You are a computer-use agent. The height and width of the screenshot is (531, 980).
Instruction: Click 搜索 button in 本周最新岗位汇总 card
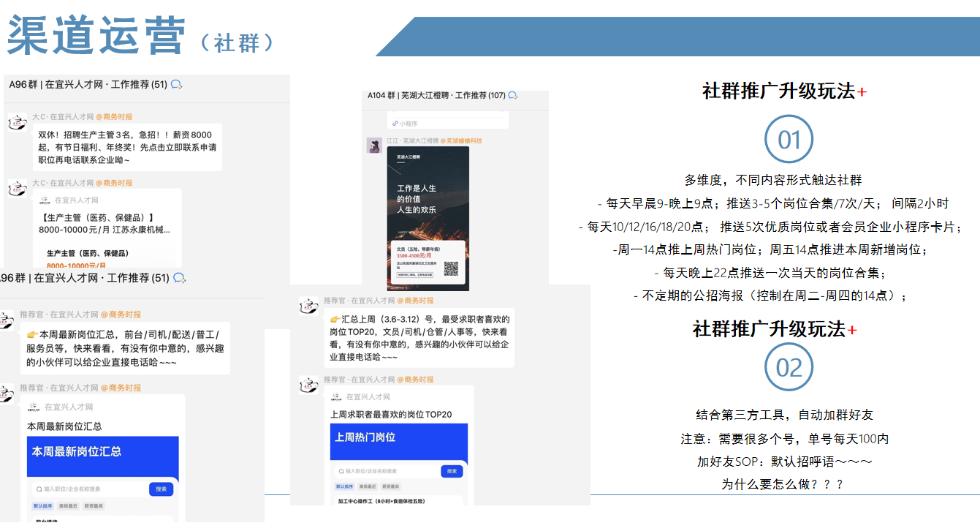pos(161,489)
